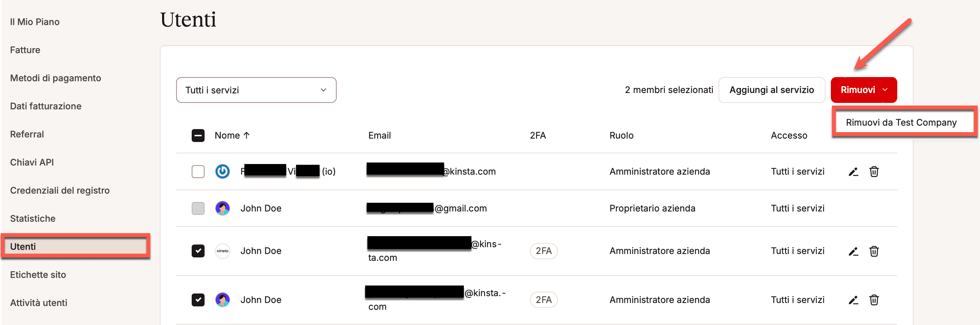980x325 pixels.
Task: Open Attività utenti in the sidebar
Action: click(x=38, y=303)
